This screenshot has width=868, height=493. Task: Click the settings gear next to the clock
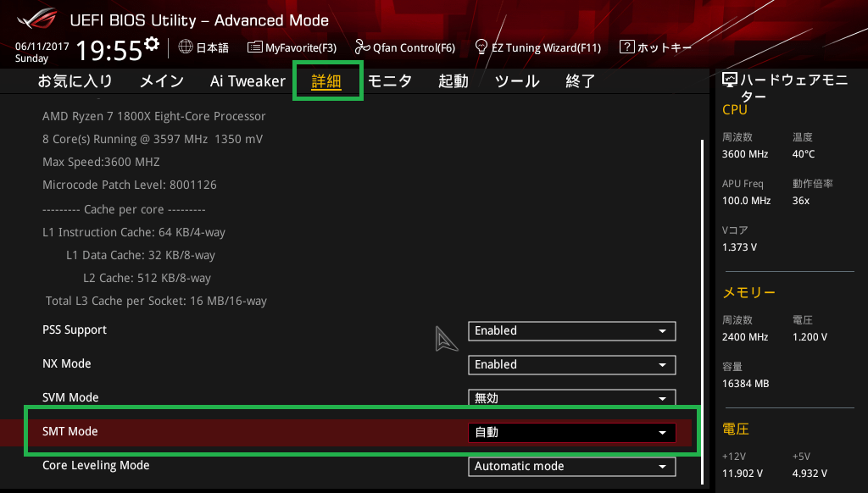pos(152,44)
